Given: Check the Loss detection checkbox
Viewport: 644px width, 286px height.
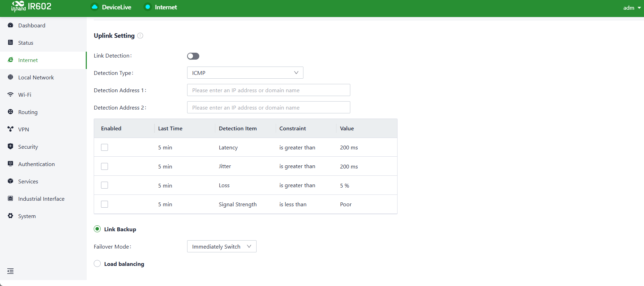Looking at the screenshot, I should pos(104,185).
